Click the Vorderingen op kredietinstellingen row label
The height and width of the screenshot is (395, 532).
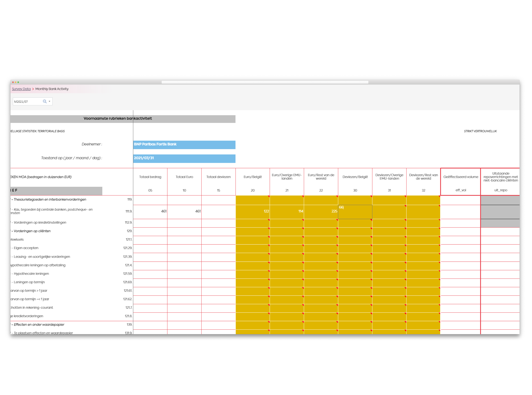(40, 223)
